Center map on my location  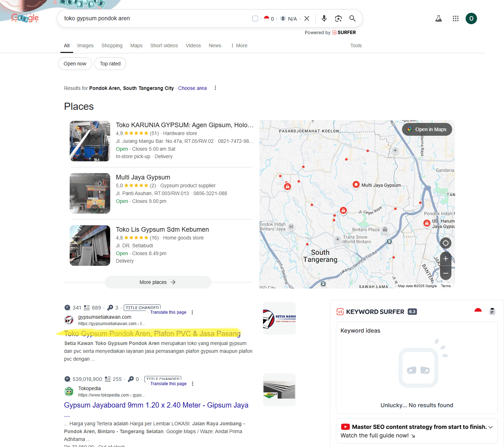[x=445, y=243]
